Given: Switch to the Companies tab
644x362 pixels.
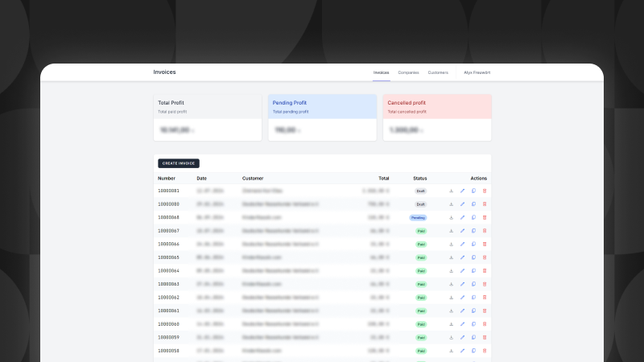Looking at the screenshot, I should click(x=408, y=72).
